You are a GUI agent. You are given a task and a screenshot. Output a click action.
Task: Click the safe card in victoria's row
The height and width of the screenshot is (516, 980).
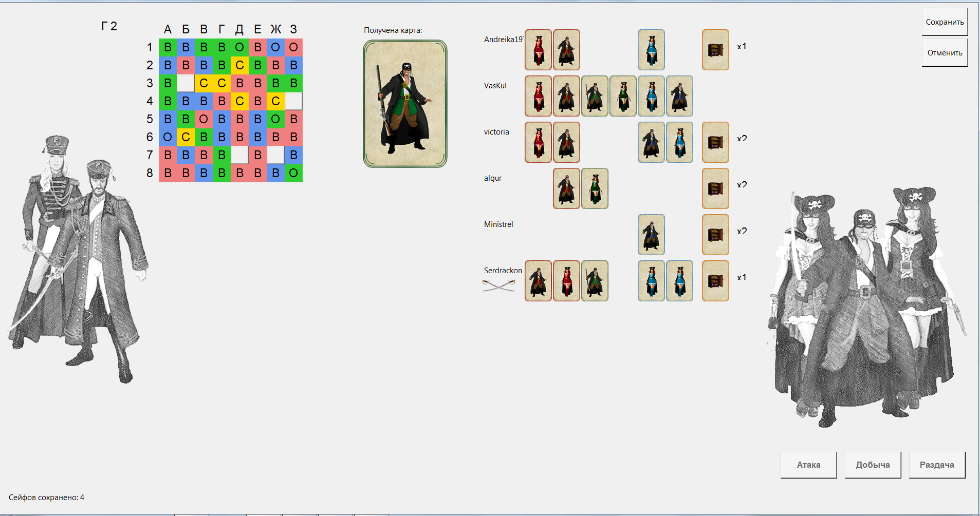tap(715, 142)
